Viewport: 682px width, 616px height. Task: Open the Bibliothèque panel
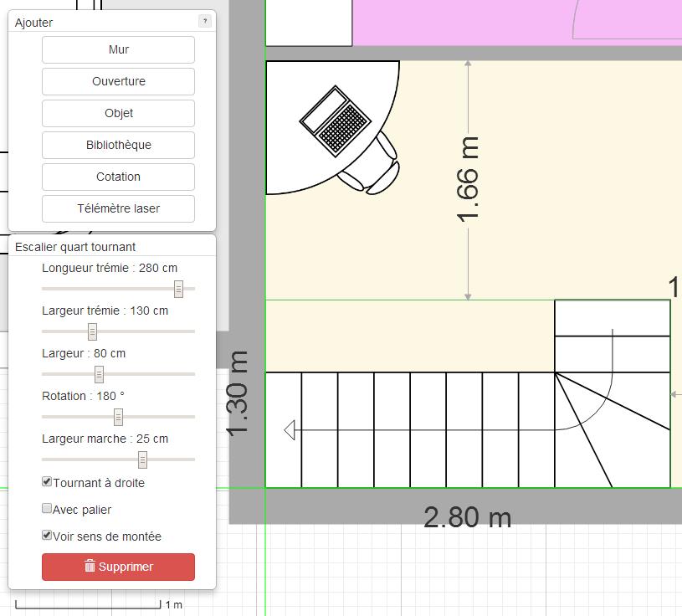pos(117,145)
